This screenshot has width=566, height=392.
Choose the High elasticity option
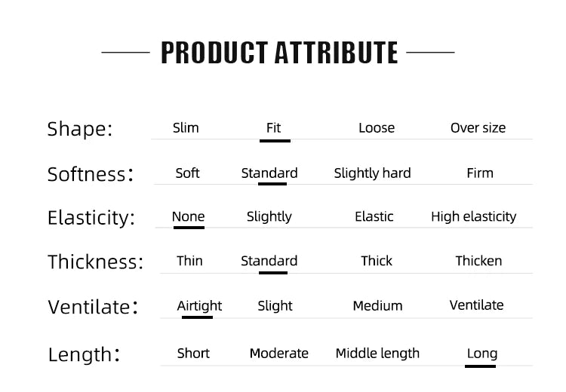pyautogui.click(x=473, y=217)
